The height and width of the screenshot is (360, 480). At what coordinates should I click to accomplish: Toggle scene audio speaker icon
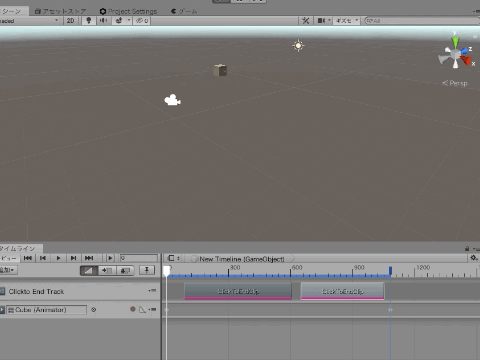[x=103, y=21]
